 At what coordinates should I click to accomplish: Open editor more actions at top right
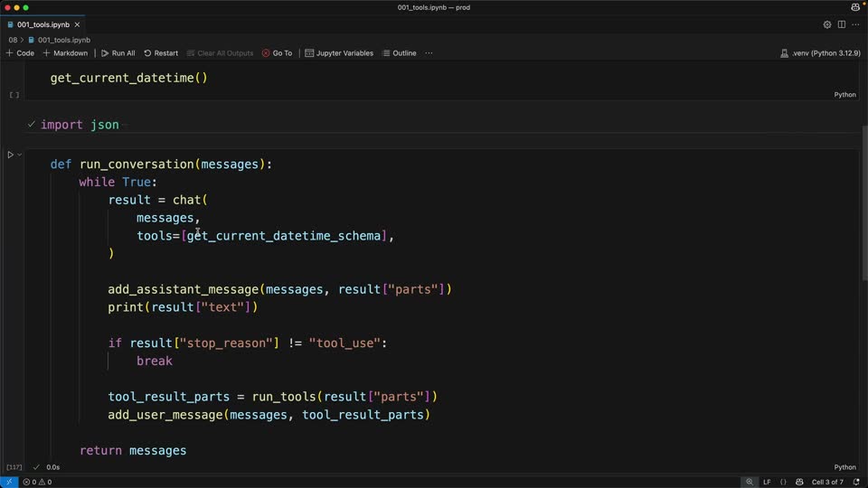click(856, 24)
